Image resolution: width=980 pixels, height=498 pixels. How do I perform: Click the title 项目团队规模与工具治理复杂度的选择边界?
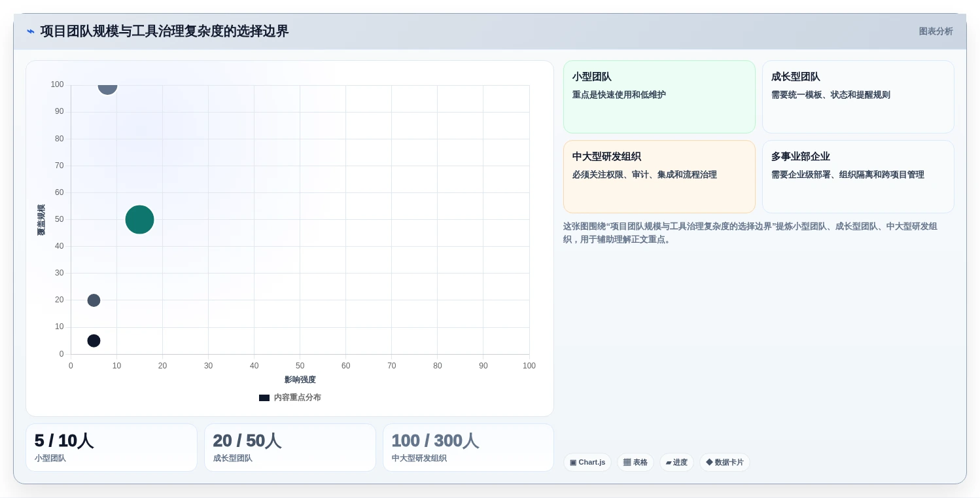[x=164, y=31]
